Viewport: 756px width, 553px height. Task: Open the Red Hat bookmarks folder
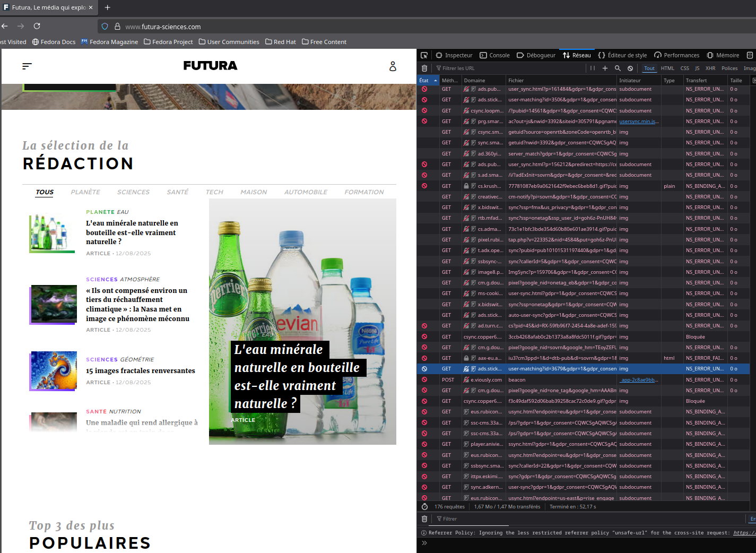tap(280, 42)
